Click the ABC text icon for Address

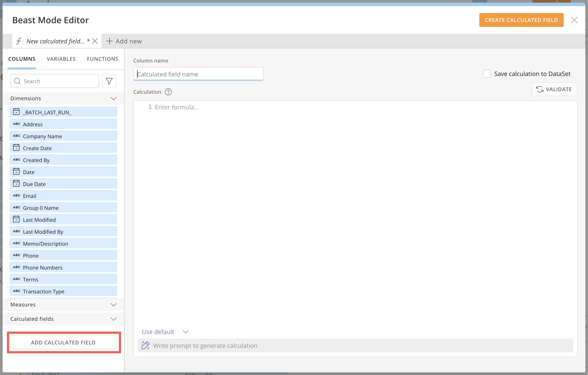click(x=16, y=124)
